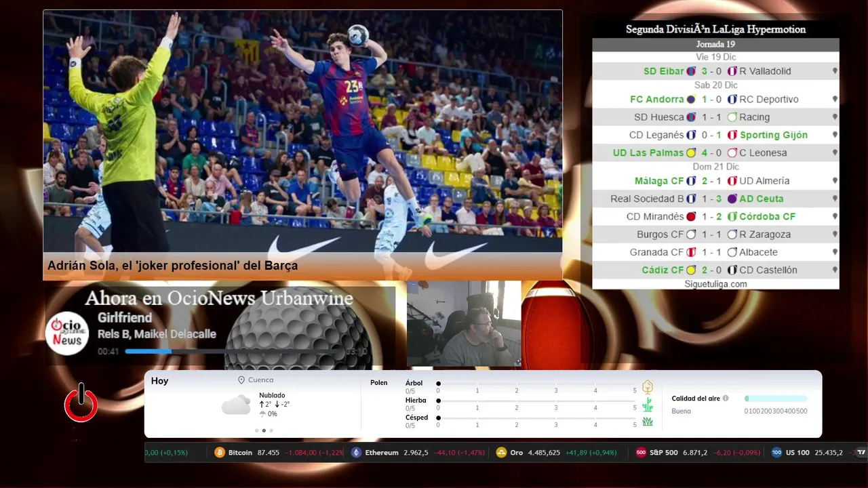This screenshot has width=868, height=488.
Task: Click the map pin on FC Andorra row
Action: 835,99
